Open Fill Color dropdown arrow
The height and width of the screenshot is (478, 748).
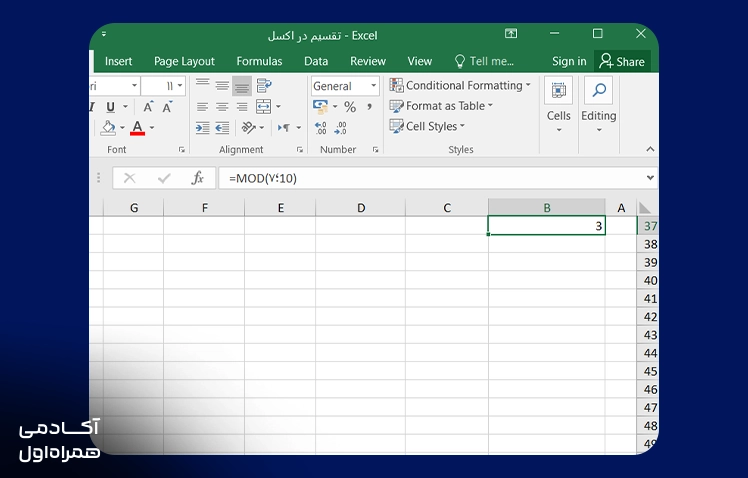122,127
